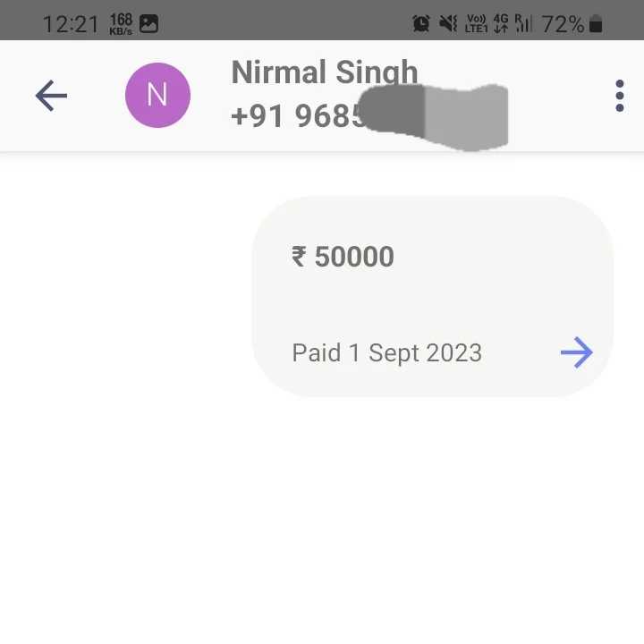The image size is (644, 644).
Task: Tap the signal strength bars icon
Action: pos(523,23)
